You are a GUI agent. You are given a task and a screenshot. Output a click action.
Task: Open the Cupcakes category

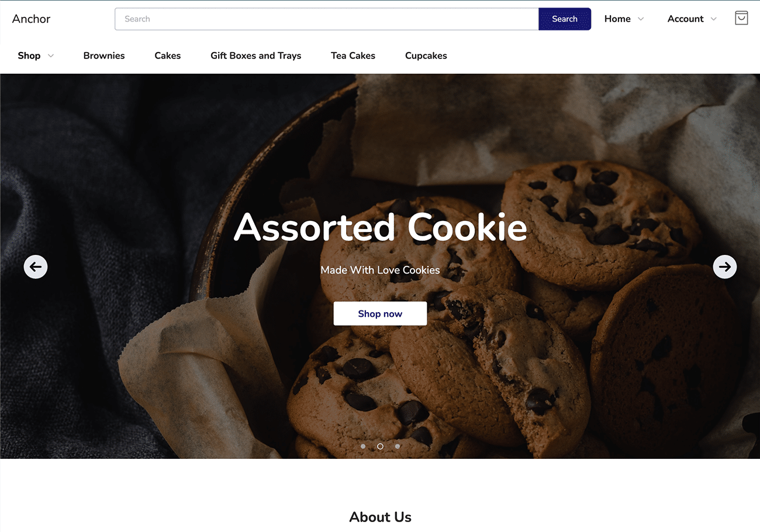click(x=426, y=56)
